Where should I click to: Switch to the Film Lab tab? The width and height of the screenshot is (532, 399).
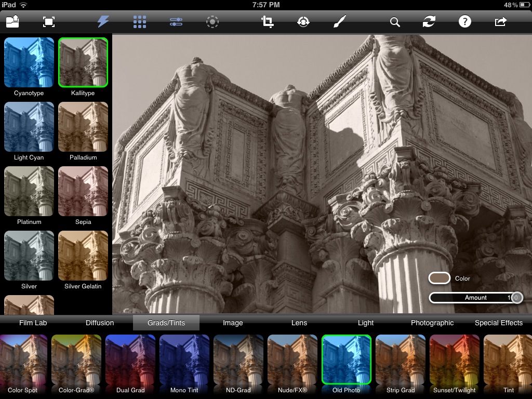[x=33, y=323]
